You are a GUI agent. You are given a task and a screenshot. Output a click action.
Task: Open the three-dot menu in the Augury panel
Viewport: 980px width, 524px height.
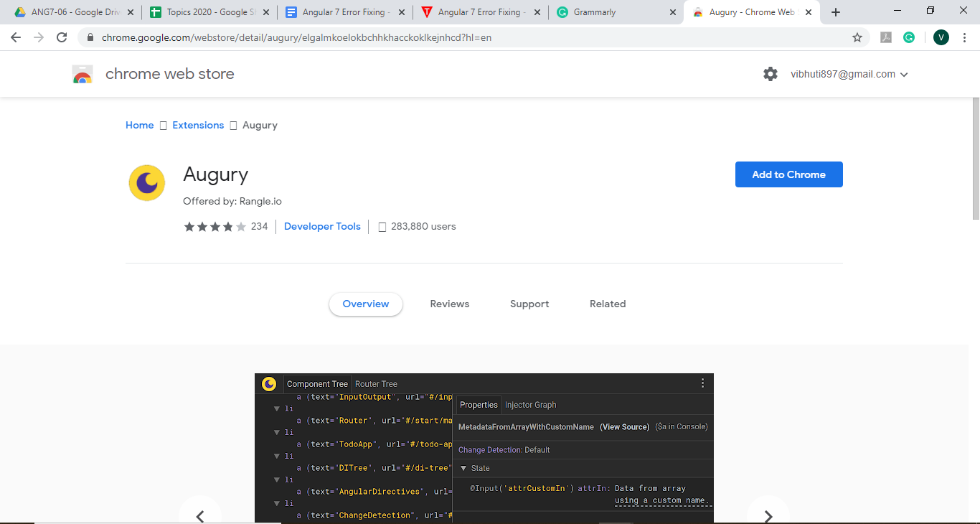[x=702, y=383]
